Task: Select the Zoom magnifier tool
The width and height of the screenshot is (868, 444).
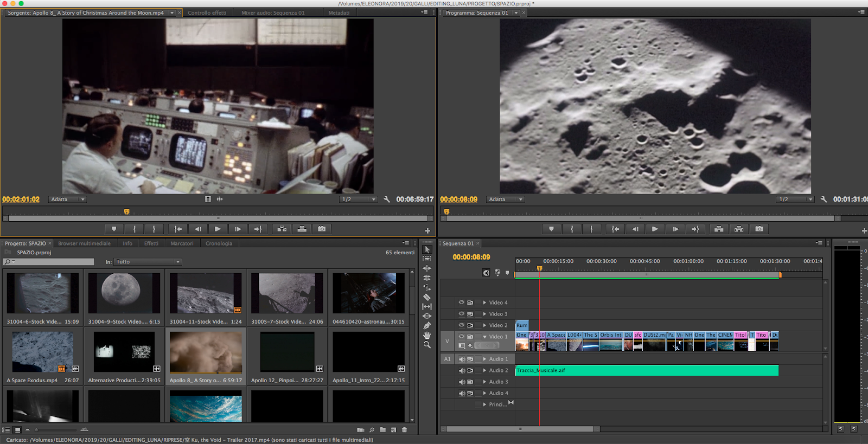Action: [x=427, y=344]
